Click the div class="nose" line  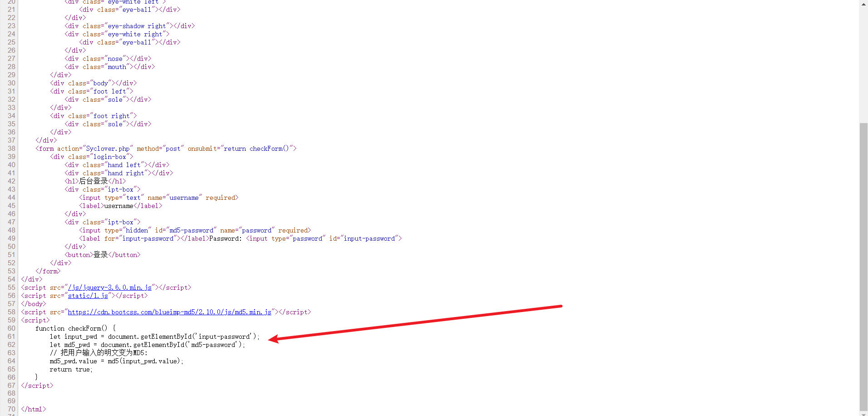[108, 59]
